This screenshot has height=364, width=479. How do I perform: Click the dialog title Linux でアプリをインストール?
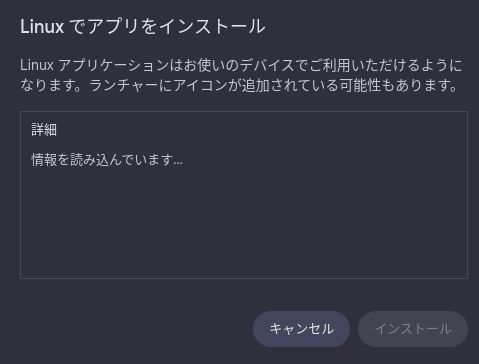143,26
